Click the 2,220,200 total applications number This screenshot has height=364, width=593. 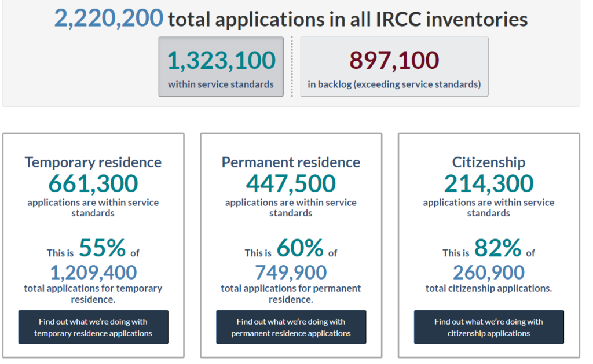click(108, 19)
